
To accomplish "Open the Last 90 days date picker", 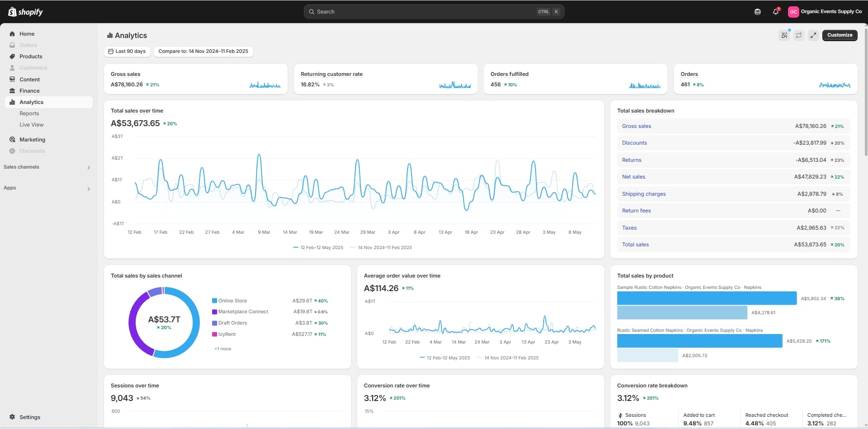I will [127, 51].
